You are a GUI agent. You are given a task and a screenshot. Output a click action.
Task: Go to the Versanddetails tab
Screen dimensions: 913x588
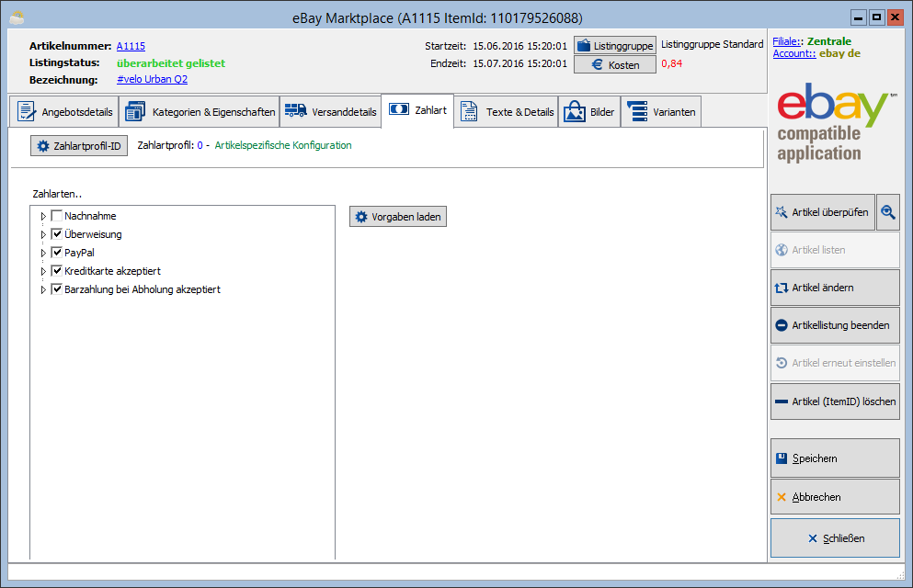(331, 112)
